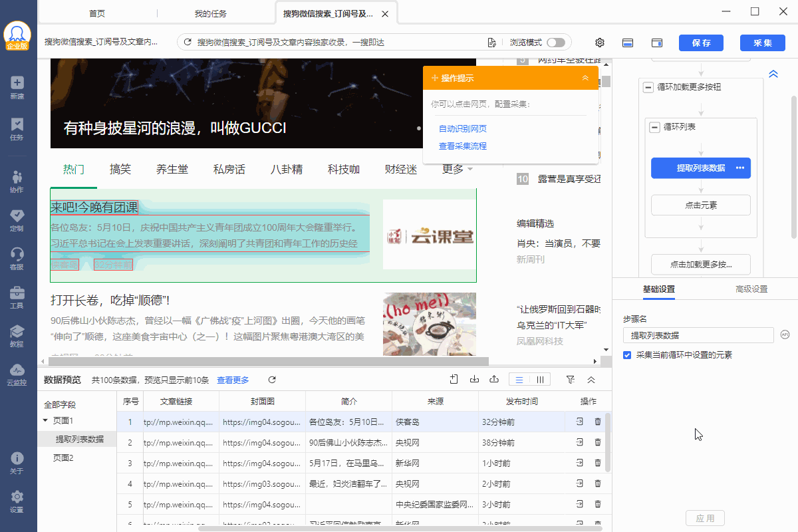Open article 打开长卷，吃掉"顺德"!
The image size is (798, 532).
pyautogui.click(x=110, y=301)
